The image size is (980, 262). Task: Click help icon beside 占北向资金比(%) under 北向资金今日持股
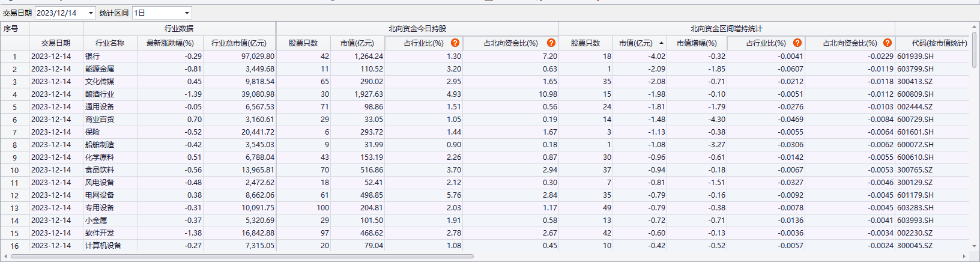[551, 43]
